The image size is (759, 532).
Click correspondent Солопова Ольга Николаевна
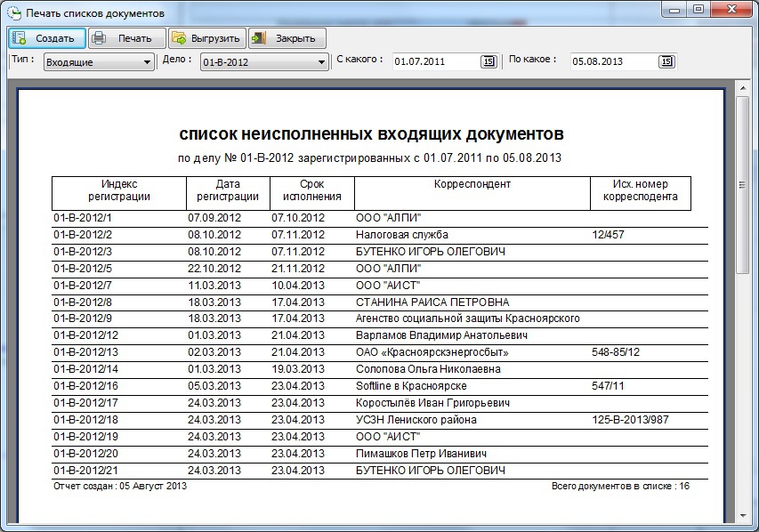coord(428,369)
